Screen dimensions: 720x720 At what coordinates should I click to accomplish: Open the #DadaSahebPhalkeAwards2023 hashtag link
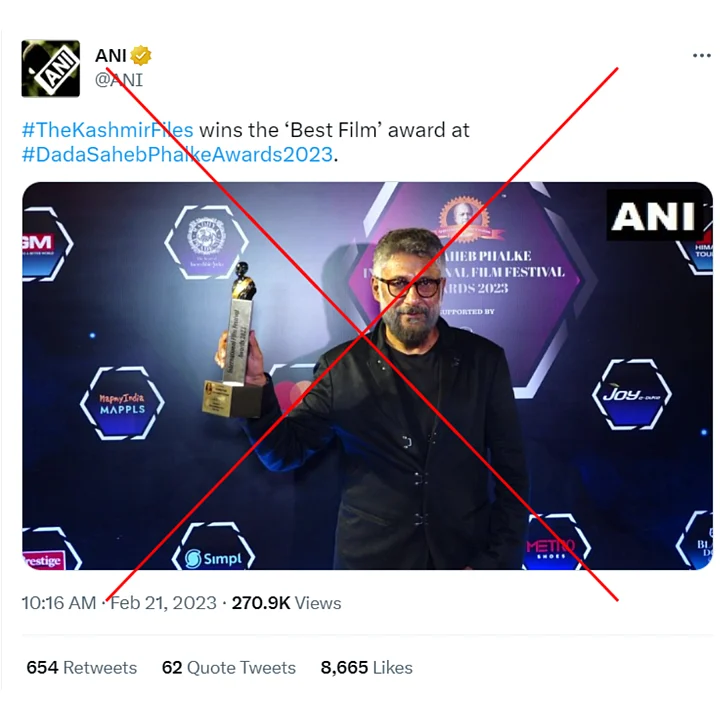(178, 154)
